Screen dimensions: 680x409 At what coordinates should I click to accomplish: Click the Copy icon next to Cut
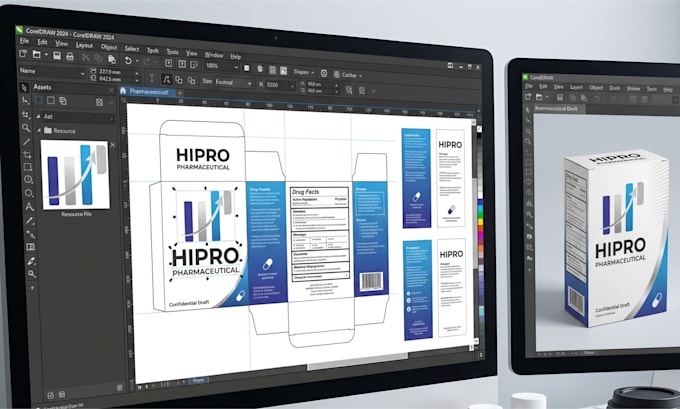(98, 58)
